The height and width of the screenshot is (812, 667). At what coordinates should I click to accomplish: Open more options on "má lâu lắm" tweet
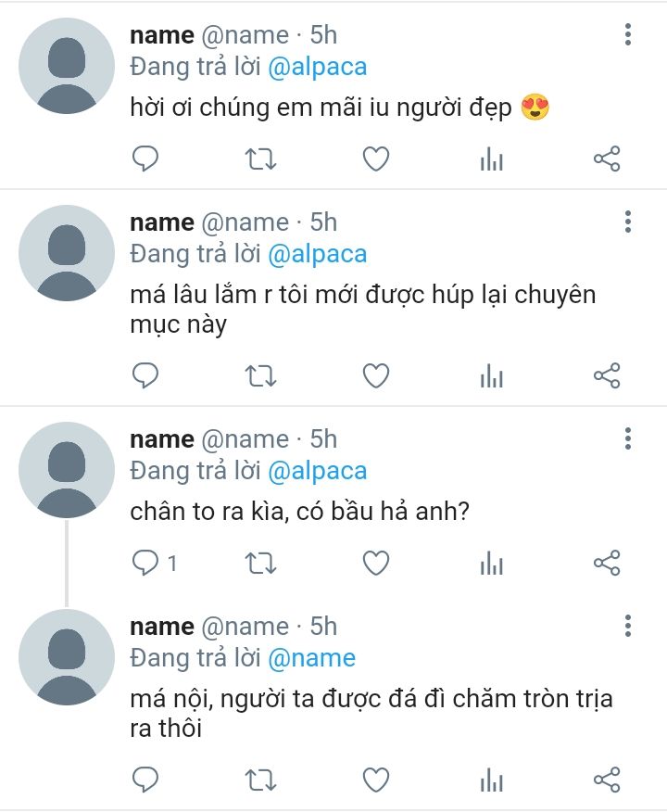click(x=628, y=222)
